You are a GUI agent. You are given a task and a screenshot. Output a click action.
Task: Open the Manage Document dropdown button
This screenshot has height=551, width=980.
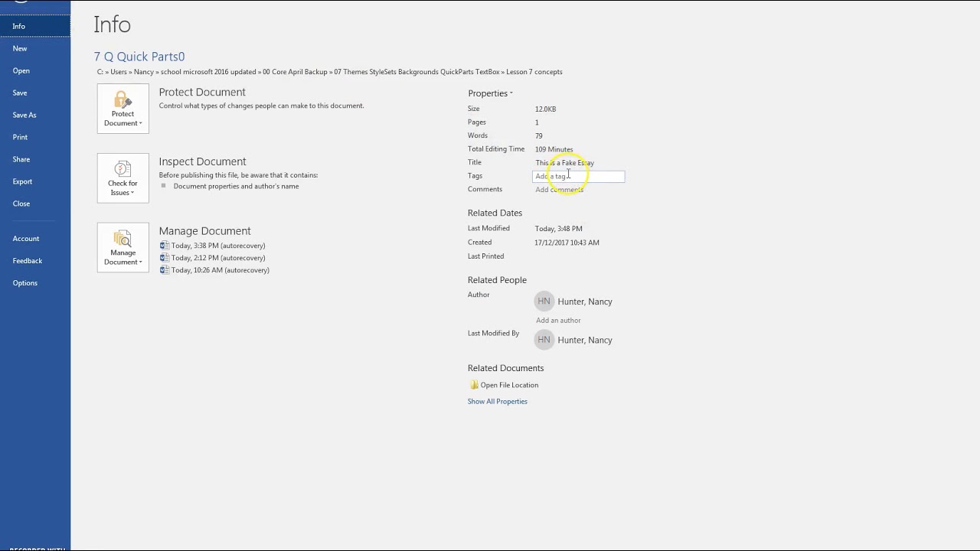pos(122,248)
